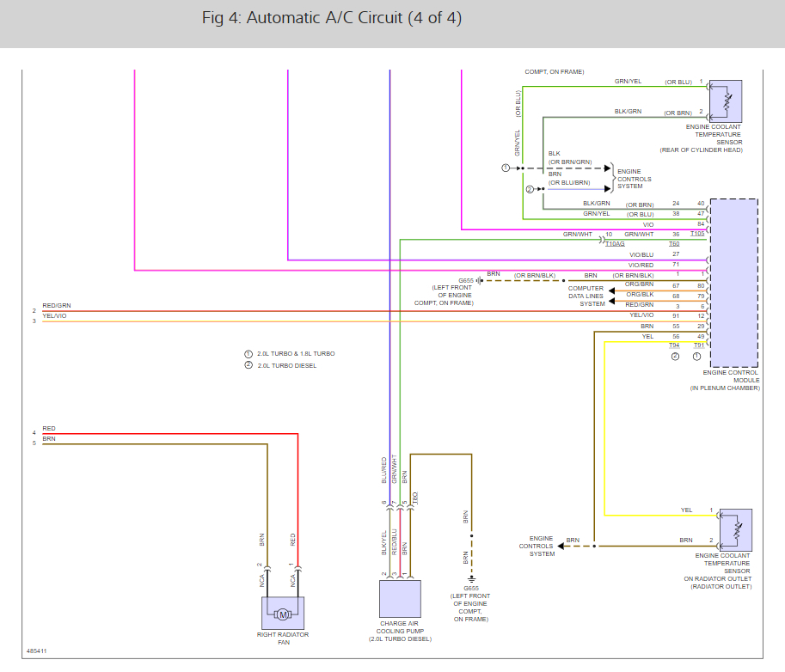Click the diagram number 485411
The image size is (785, 672).
tap(37, 651)
